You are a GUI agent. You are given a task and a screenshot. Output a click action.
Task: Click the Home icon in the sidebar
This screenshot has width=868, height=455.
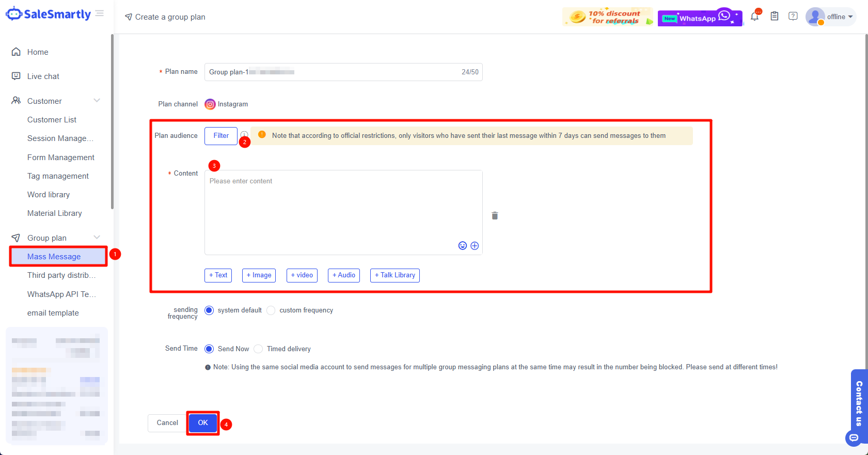pyautogui.click(x=16, y=52)
